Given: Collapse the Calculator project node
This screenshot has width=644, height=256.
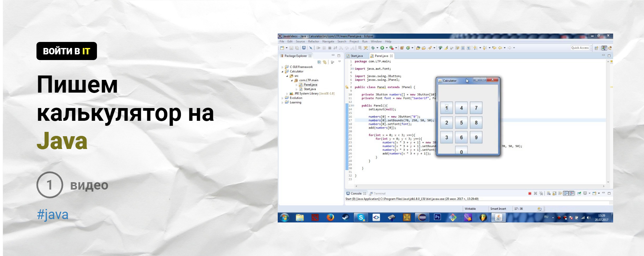Looking at the screenshot, I should [x=282, y=71].
